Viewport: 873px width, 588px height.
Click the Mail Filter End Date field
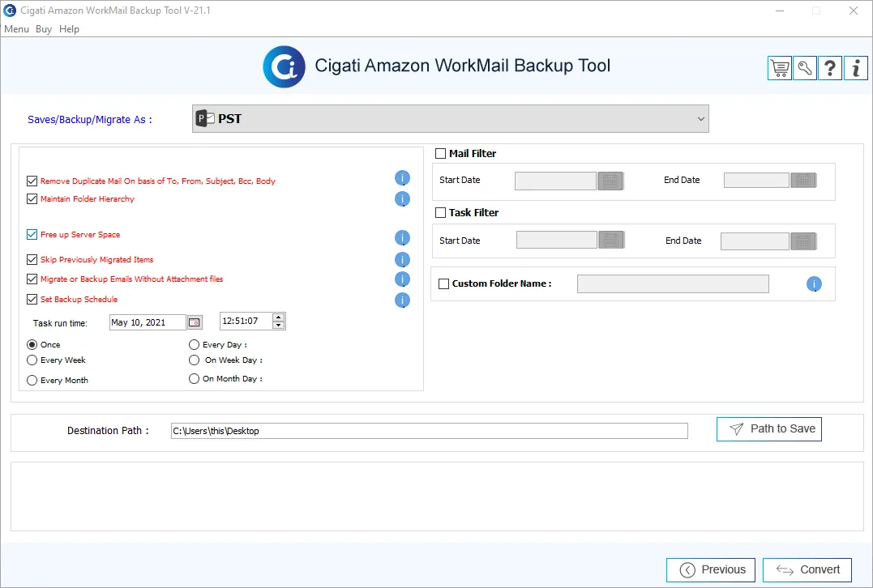(x=756, y=181)
